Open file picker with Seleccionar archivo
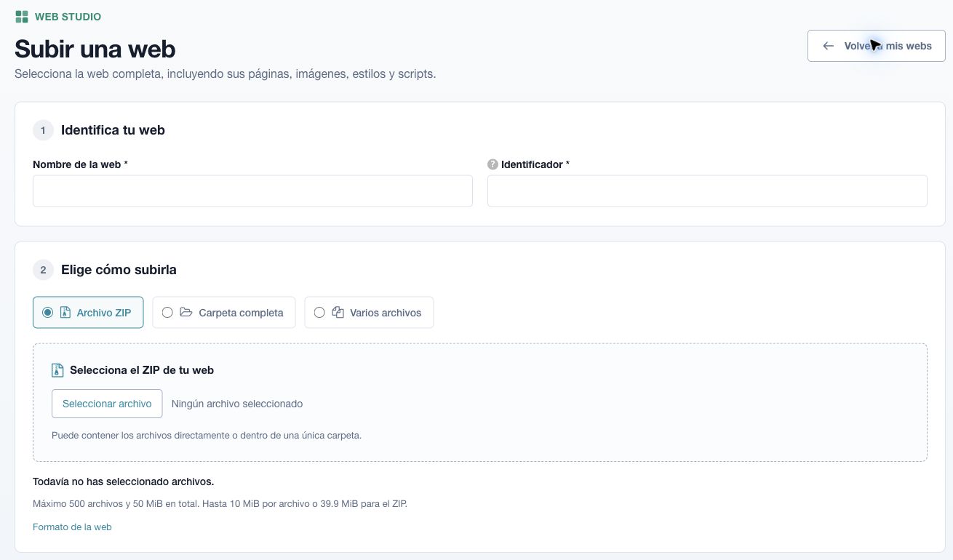 point(107,404)
